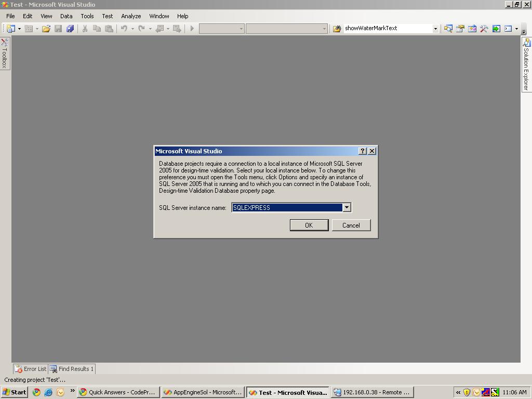Click the Add New Item toolbar icon

29,29
